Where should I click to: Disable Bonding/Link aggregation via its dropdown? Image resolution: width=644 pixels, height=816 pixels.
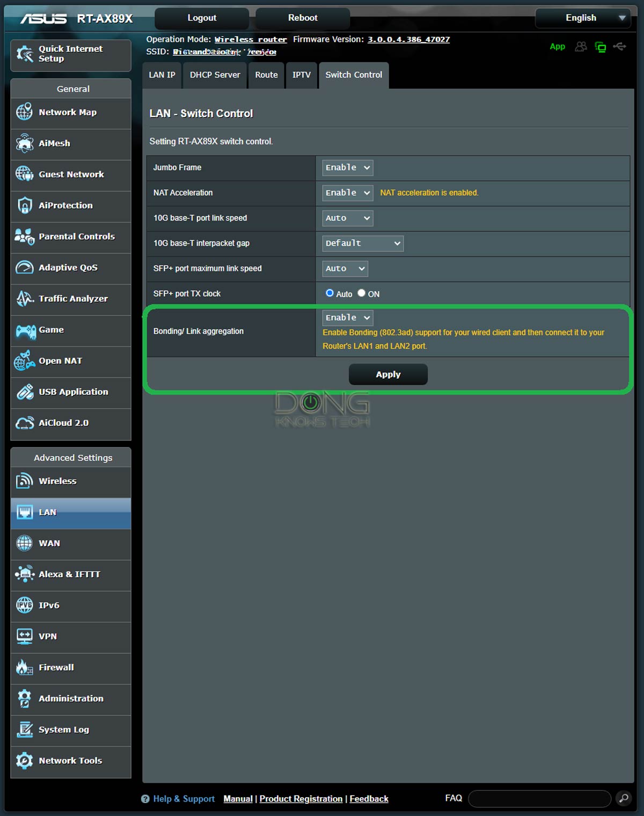pos(347,318)
